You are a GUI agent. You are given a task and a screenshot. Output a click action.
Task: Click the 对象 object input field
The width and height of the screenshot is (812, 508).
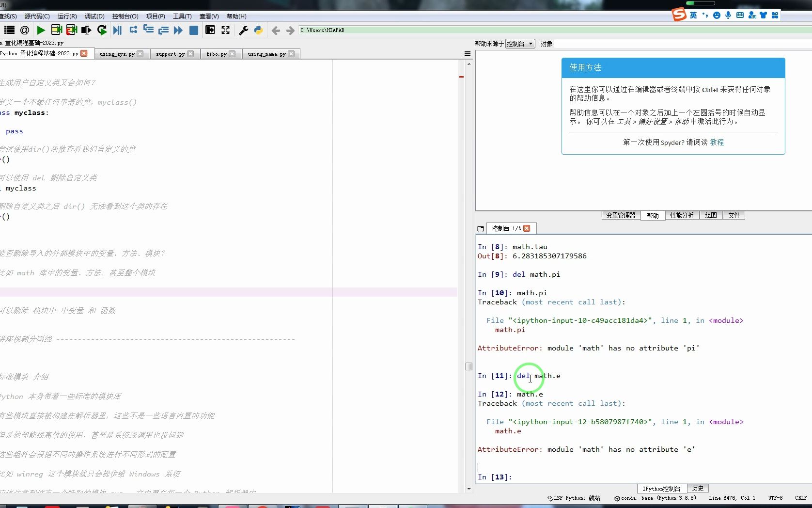click(x=678, y=44)
